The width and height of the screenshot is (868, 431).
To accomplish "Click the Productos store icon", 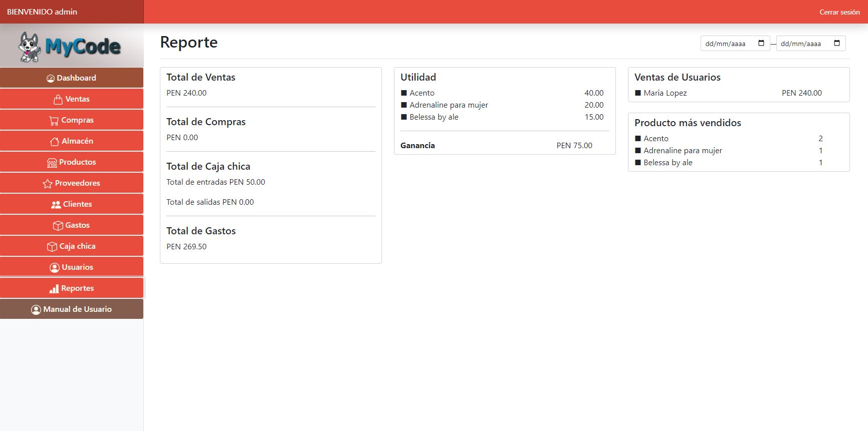I will [x=52, y=163].
